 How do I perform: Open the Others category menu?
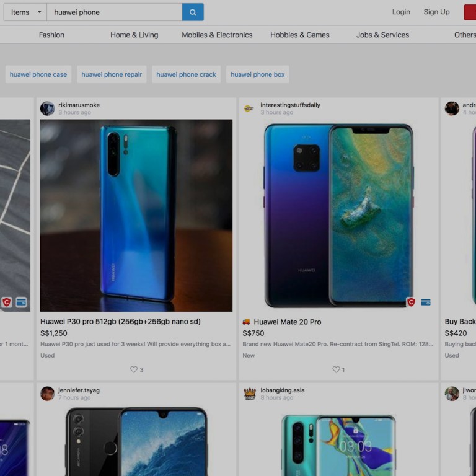465,35
